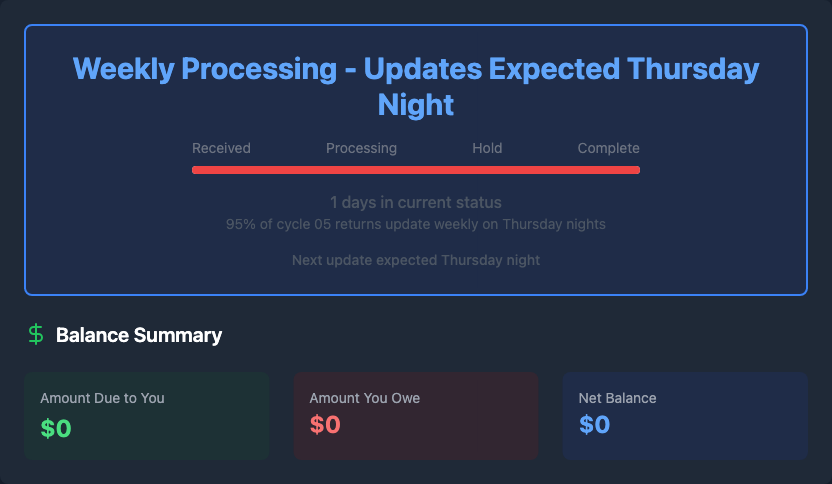
Task: Click the cycle 05 returns update note
Action: (416, 224)
